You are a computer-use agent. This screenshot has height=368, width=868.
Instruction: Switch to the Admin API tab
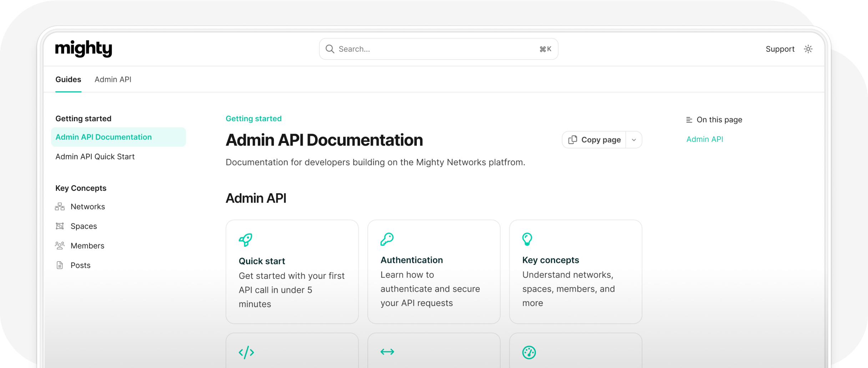point(113,80)
